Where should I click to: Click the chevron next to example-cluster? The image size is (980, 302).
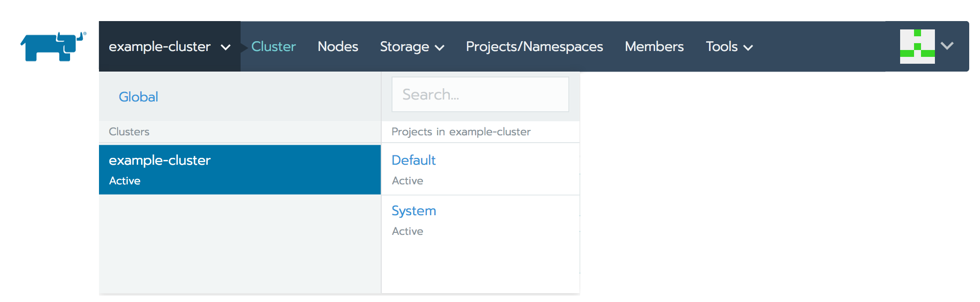[225, 48]
